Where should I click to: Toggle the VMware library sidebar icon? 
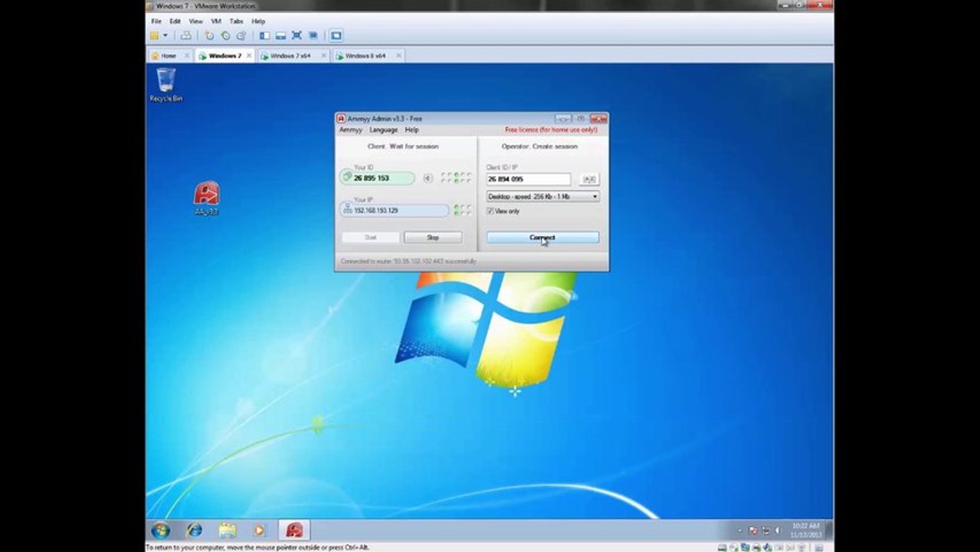264,35
